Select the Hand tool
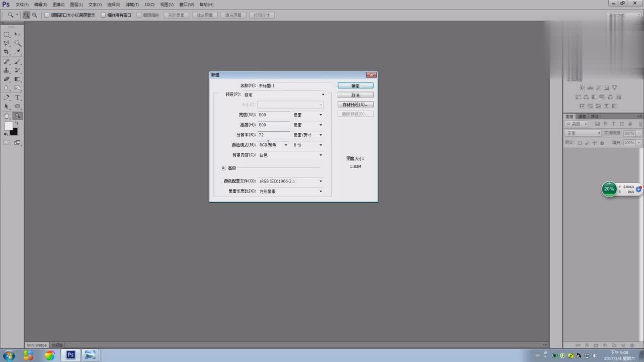 point(7,116)
